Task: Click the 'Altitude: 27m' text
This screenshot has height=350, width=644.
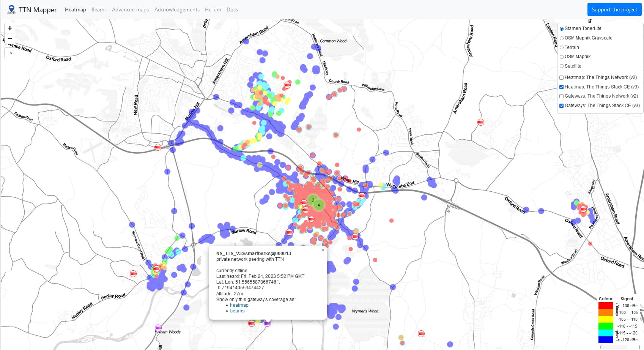Action: point(230,294)
